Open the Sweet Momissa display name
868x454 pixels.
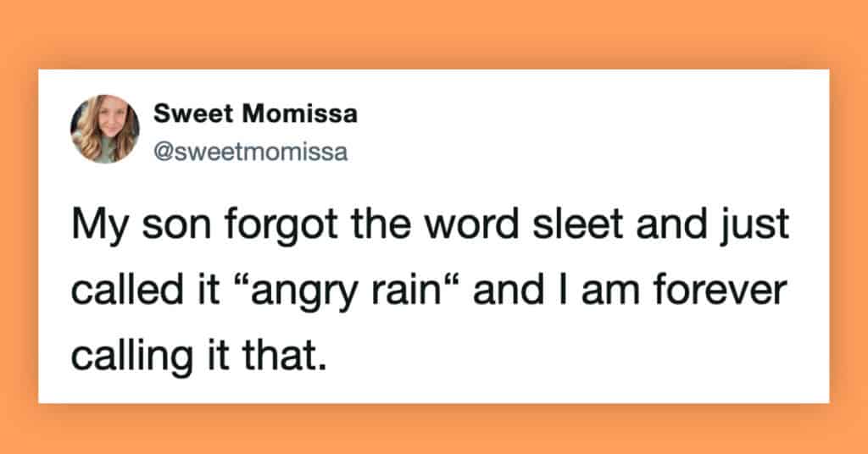(x=256, y=115)
